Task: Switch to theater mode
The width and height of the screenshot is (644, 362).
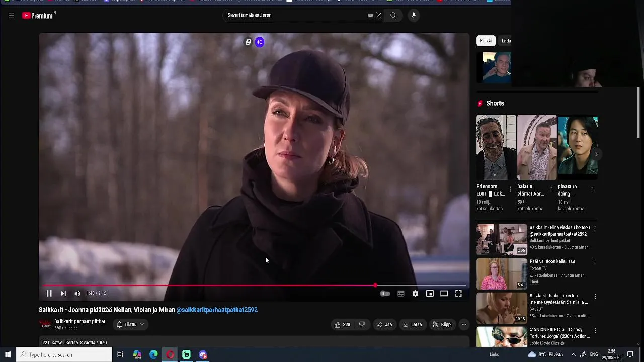Action: click(444, 294)
